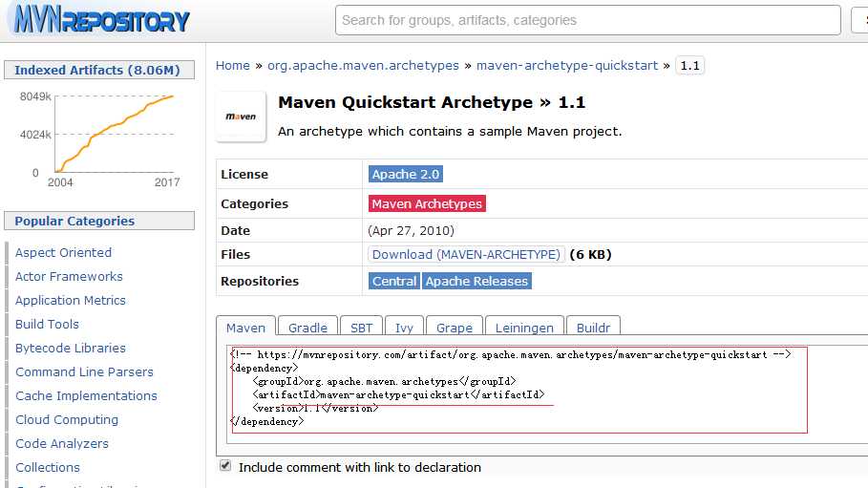Screen dimensions: 868x488
Task: Switch to the Leiningen tab
Action: click(x=524, y=327)
